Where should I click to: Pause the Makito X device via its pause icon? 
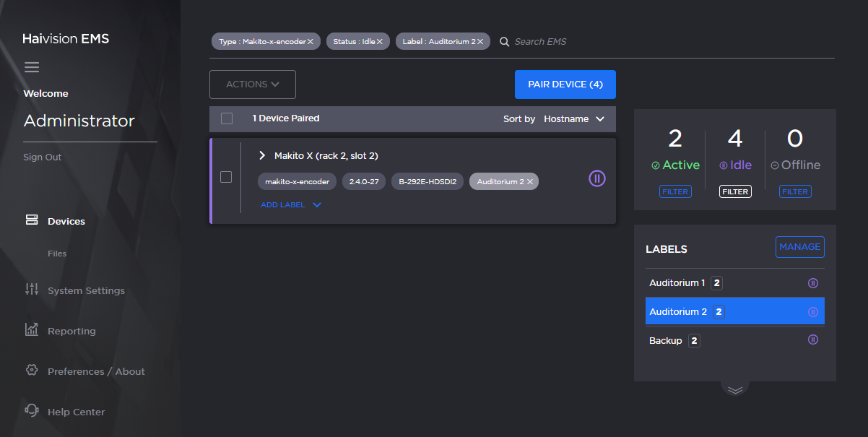[596, 178]
